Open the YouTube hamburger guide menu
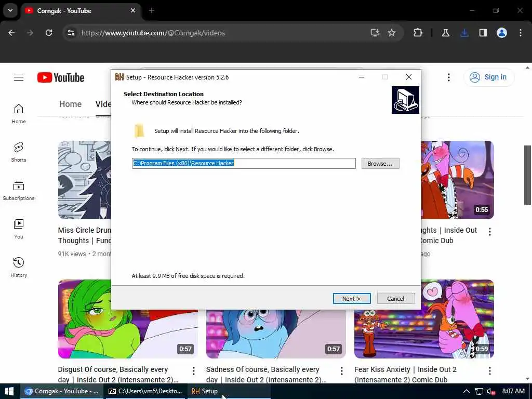This screenshot has width=532, height=399. 19,77
